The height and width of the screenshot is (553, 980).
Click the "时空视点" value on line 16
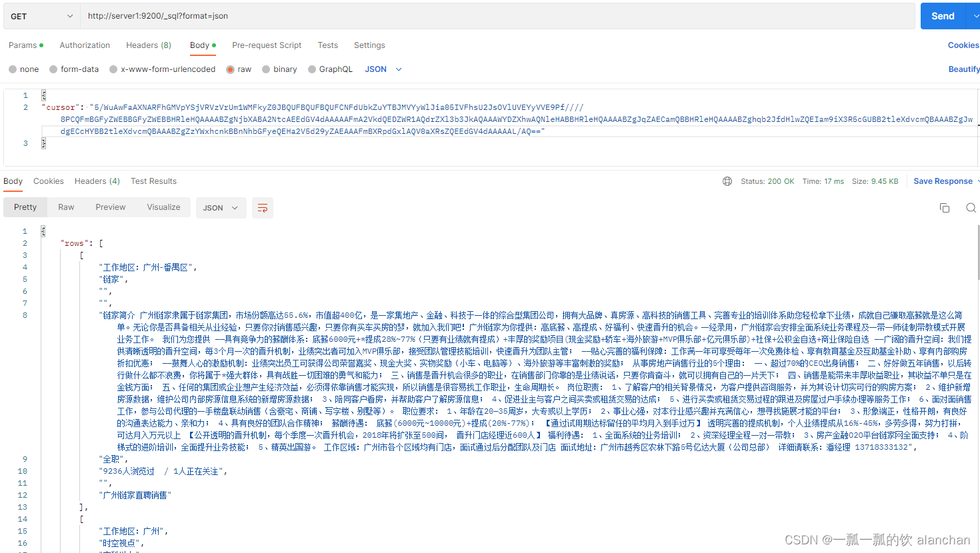click(119, 543)
